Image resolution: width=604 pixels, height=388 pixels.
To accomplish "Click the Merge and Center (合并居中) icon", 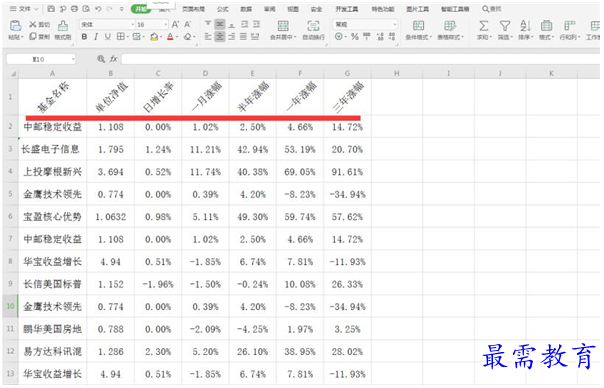I will coord(283,26).
